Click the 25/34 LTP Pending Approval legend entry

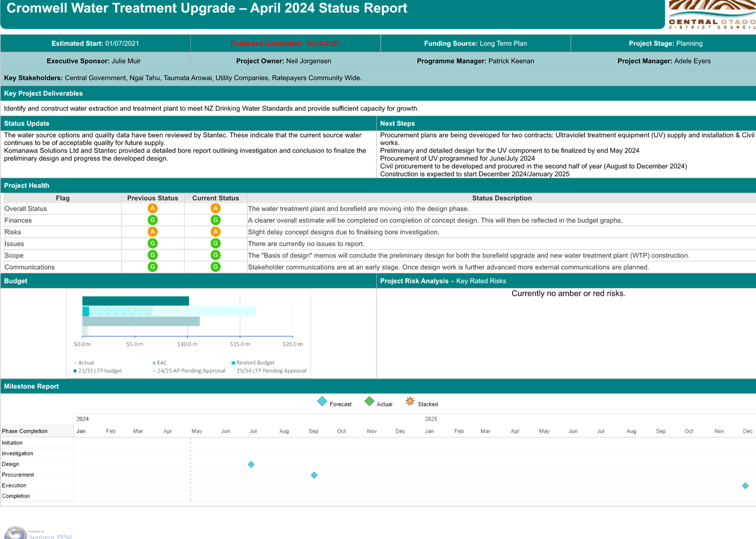[269, 371]
